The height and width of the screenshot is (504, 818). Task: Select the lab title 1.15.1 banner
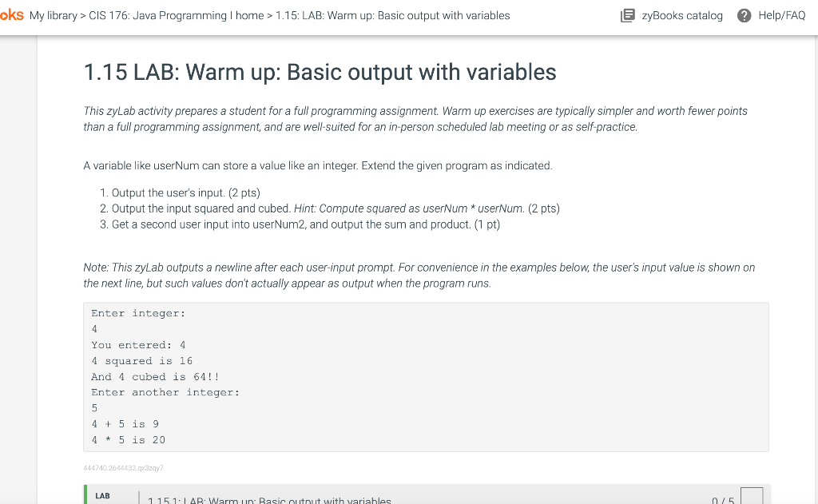pos(269,499)
